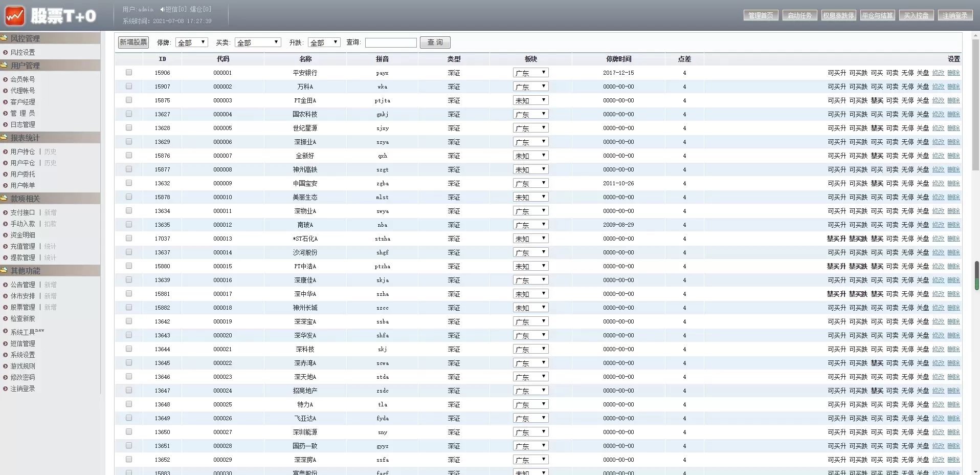Go to 资金明细 in the sidebar menu
Image resolution: width=980 pixels, height=475 pixels.
coord(23,235)
